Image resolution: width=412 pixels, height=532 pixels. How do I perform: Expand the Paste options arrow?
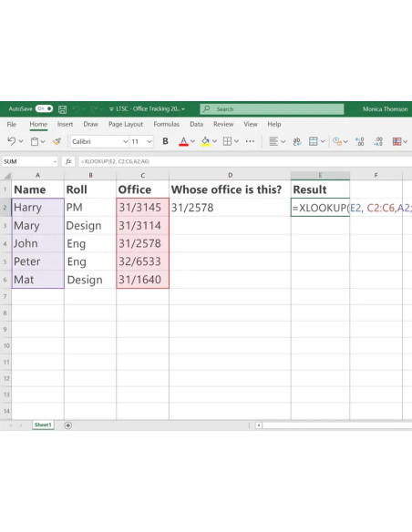tap(43, 141)
